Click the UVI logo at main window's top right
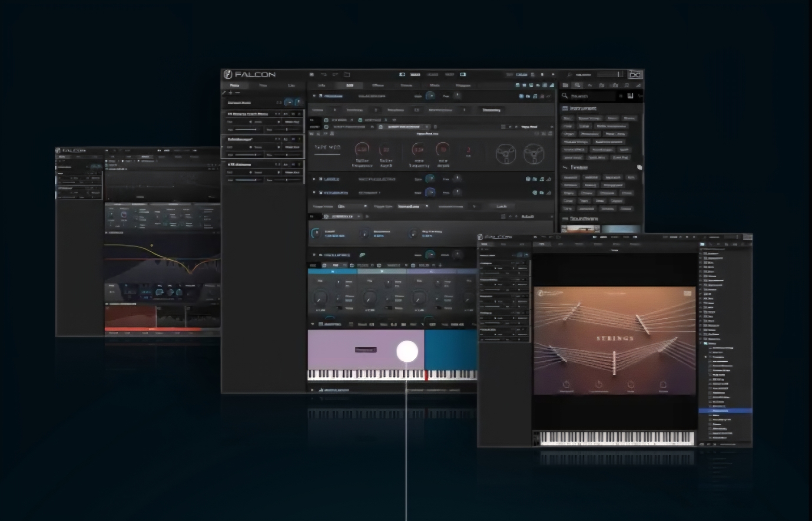This screenshot has height=521, width=812. pyautogui.click(x=635, y=75)
